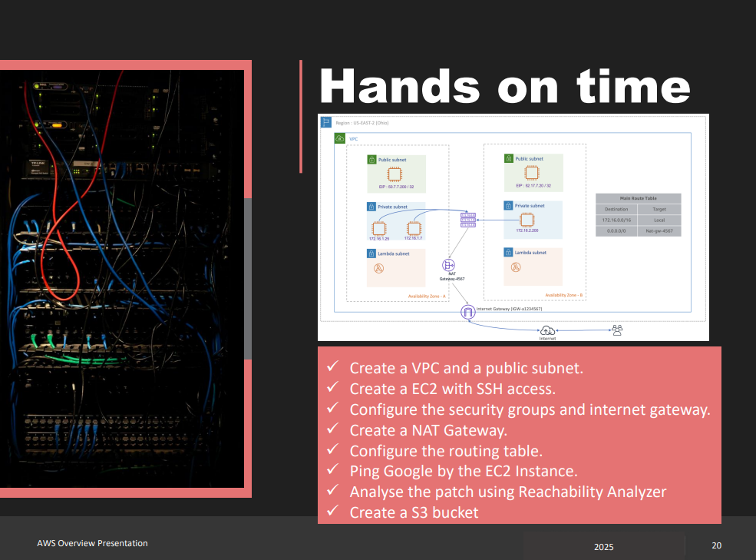Screen dimensions: 756x560
Task: Click the 'Main Route Table' header cell
Action: click(639, 198)
